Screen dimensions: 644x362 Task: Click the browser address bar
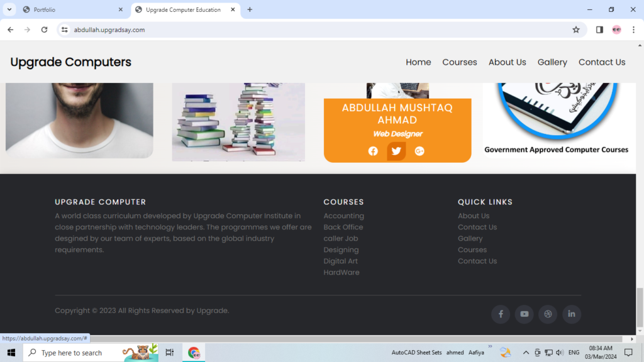coord(314,30)
